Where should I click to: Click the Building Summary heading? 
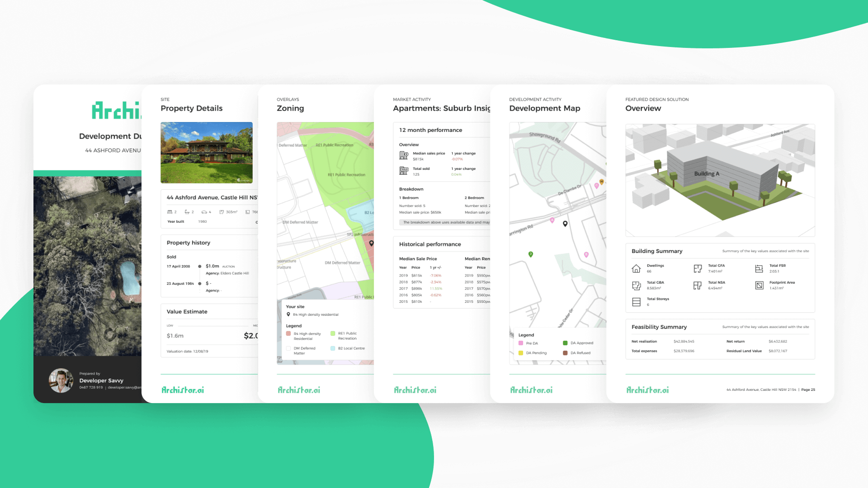(x=657, y=251)
